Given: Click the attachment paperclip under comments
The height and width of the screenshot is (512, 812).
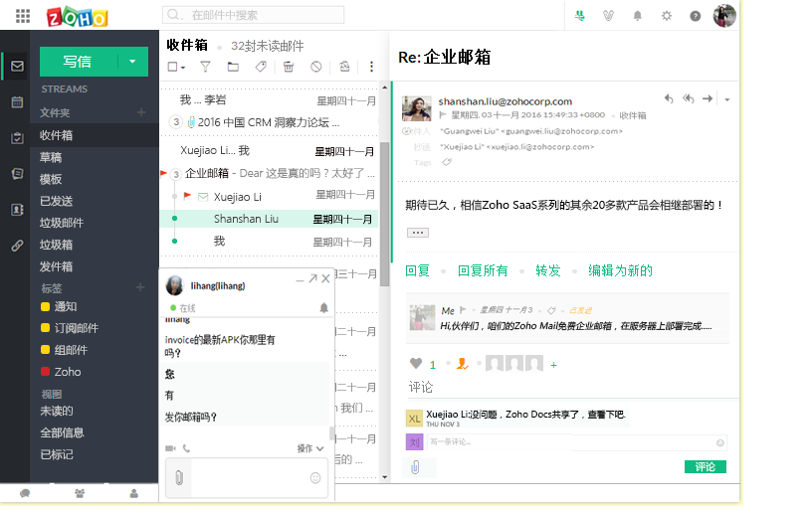Looking at the screenshot, I should (x=415, y=467).
